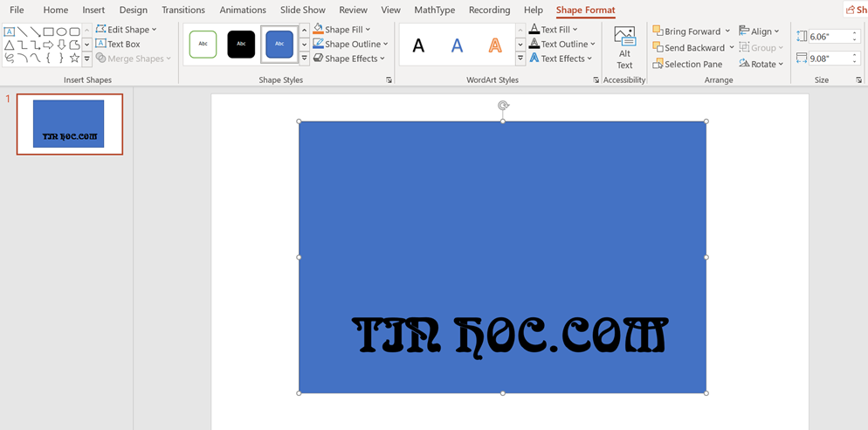Click the Alt Text button
The image size is (868, 430).
[624, 47]
